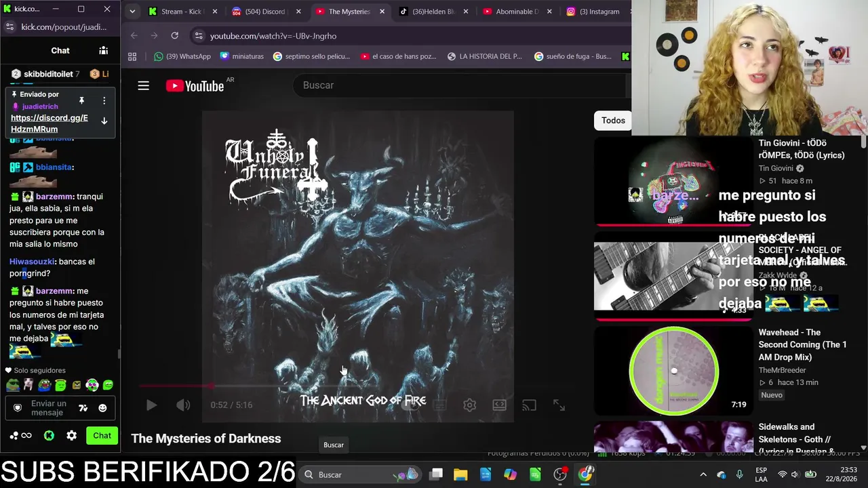The image size is (868, 488).
Task: Select the Todos filter chip
Action: point(613,121)
